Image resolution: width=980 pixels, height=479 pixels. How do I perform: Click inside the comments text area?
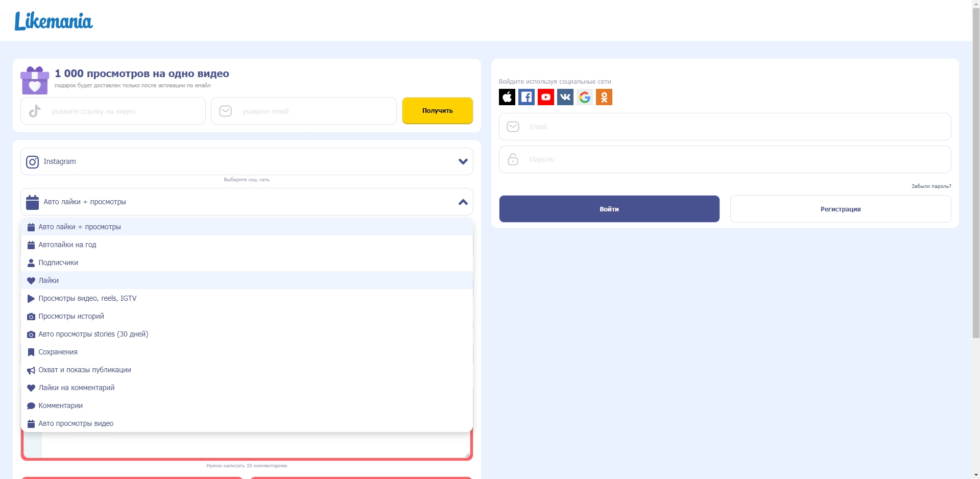click(255, 445)
